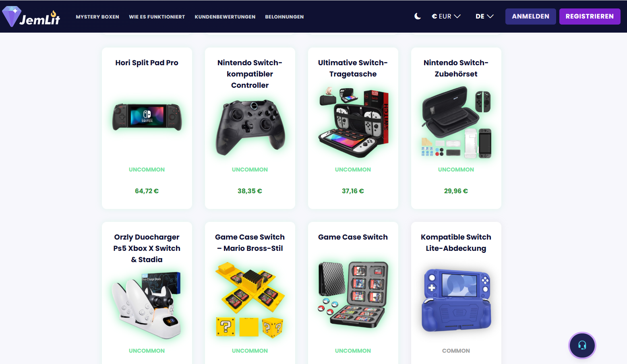The image size is (627, 364).
Task: View the Ultimative Switch-Tragetasche product picture
Action: coord(353,122)
